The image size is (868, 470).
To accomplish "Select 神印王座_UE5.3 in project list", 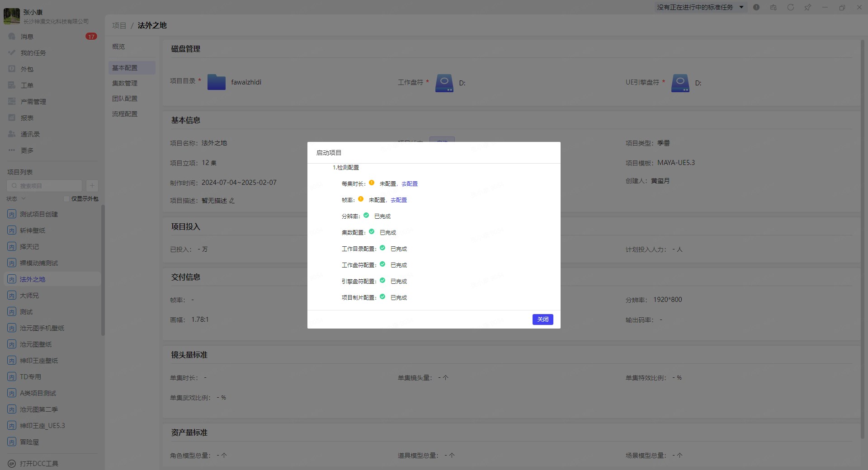I will point(42,426).
